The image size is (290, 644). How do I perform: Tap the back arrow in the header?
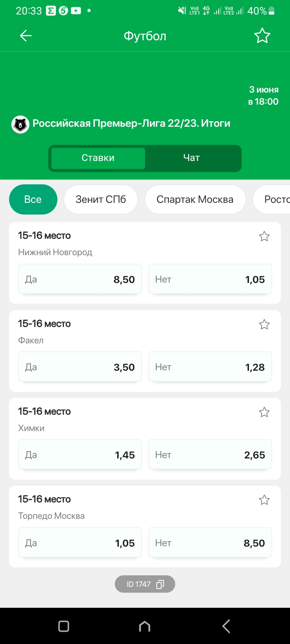[x=26, y=36]
